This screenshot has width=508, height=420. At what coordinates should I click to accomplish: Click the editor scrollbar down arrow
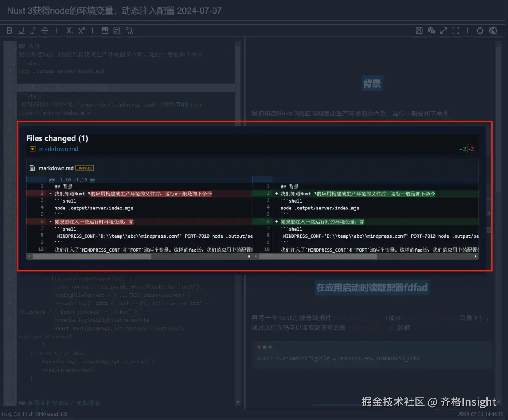click(238, 403)
